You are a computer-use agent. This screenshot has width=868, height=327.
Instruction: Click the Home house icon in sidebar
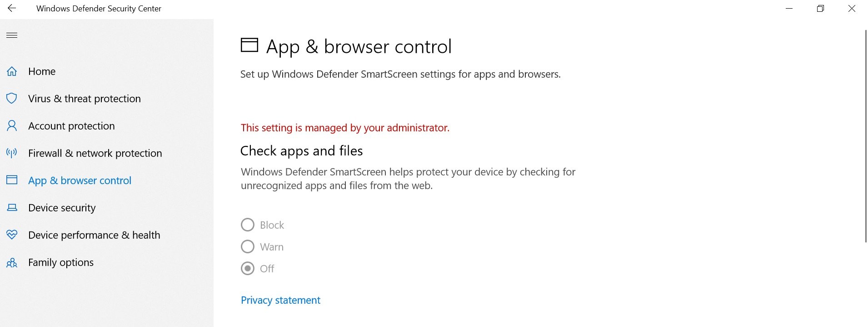[12, 71]
